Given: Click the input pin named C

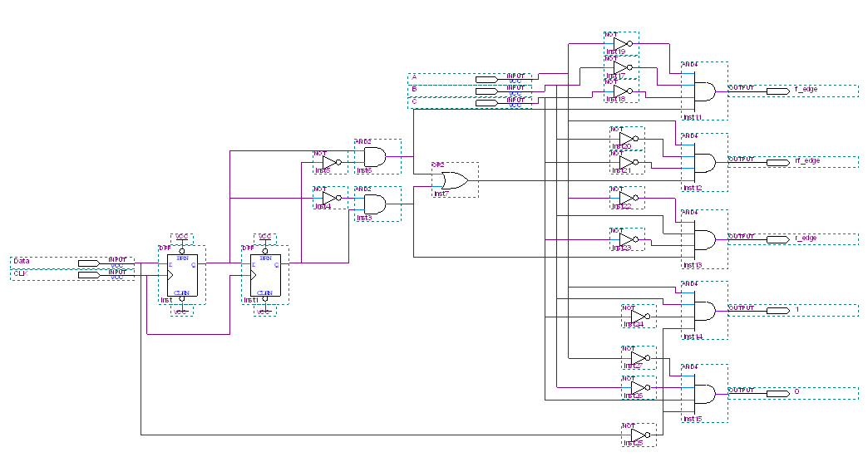Looking at the screenshot, I should click(x=486, y=102).
